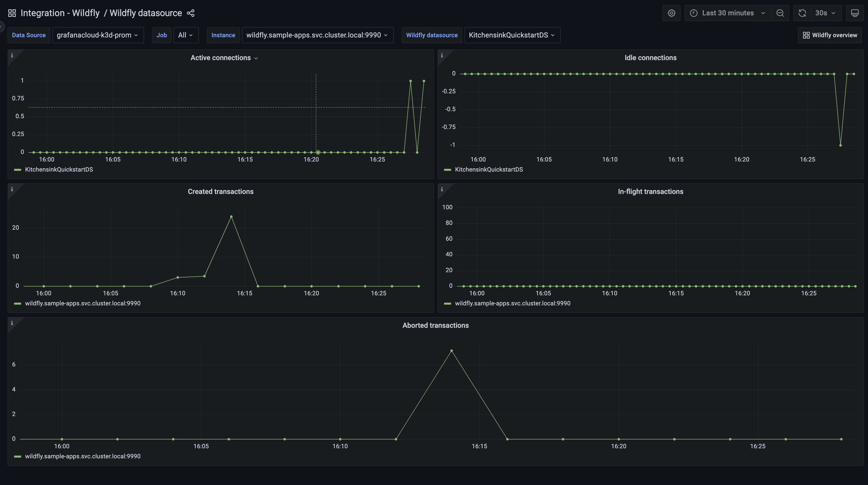Screen dimensions: 868x485
Task: Click the dashboards grid icon beside the title
Action: click(x=12, y=13)
